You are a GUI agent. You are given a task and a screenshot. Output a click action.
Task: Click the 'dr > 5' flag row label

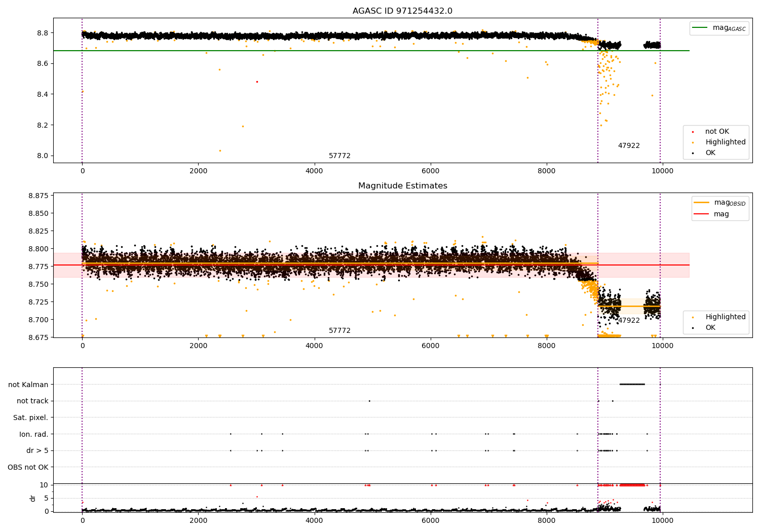coord(37,450)
